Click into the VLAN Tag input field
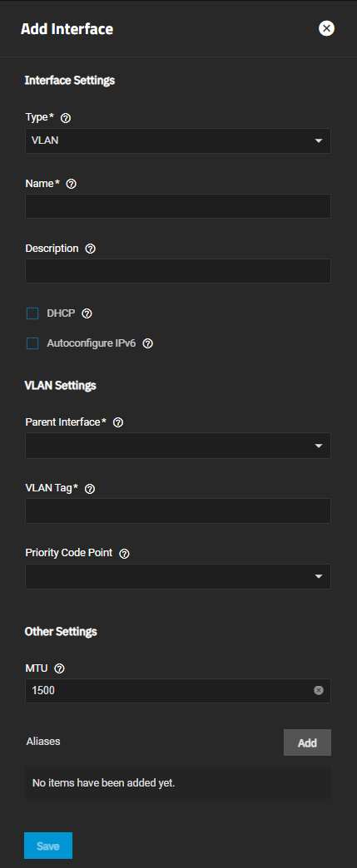 click(x=178, y=511)
